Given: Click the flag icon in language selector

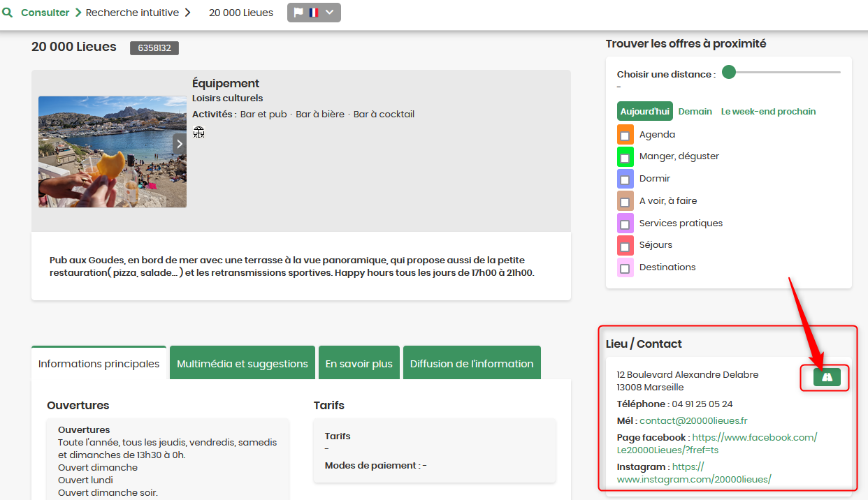Looking at the screenshot, I should point(298,13).
